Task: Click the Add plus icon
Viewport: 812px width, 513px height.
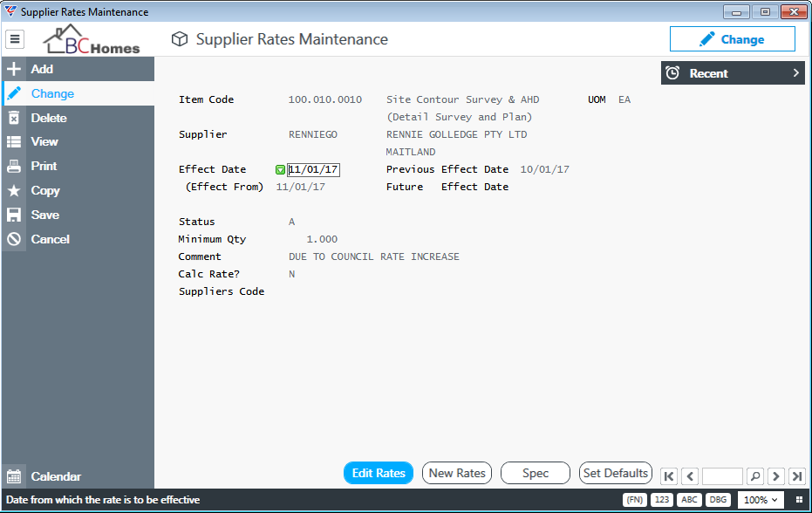Action: [x=14, y=69]
